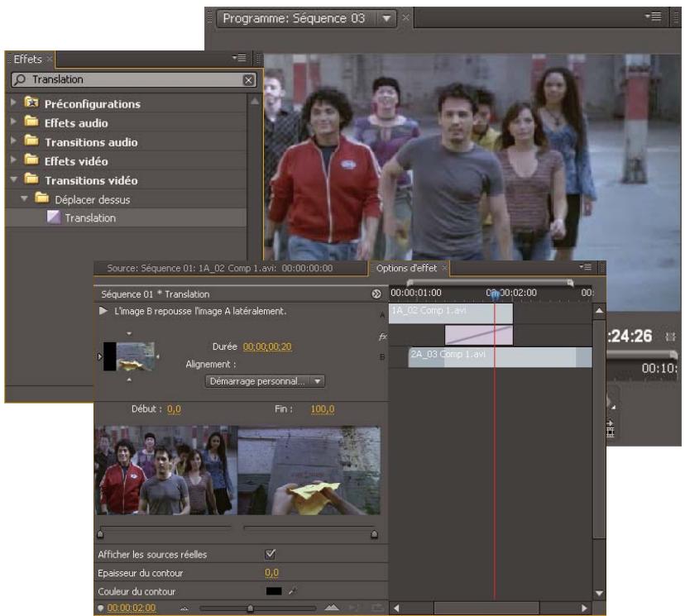Click the fx transition bar in mini timeline

pos(479,335)
